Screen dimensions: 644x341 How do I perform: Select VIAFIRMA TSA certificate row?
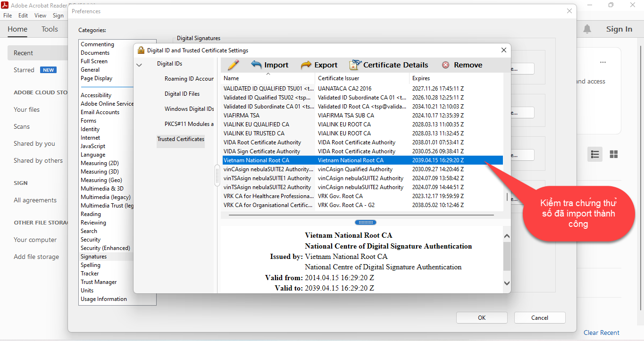[362, 116]
